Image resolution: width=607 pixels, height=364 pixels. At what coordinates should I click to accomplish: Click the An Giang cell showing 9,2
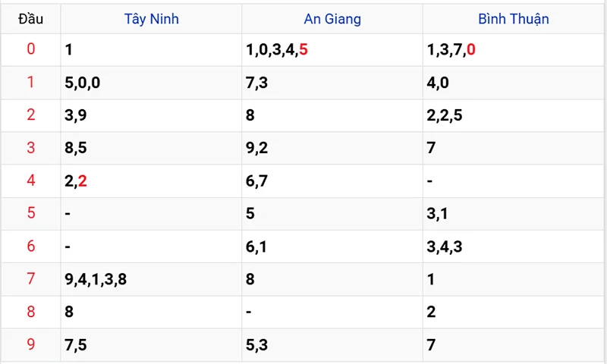click(x=257, y=149)
